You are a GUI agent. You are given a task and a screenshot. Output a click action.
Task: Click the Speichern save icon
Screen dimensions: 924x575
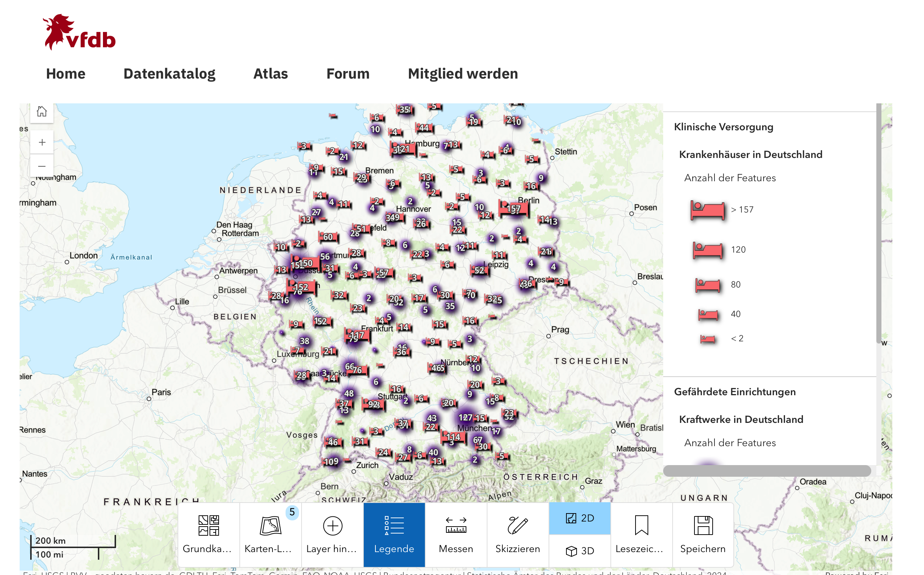(x=703, y=526)
